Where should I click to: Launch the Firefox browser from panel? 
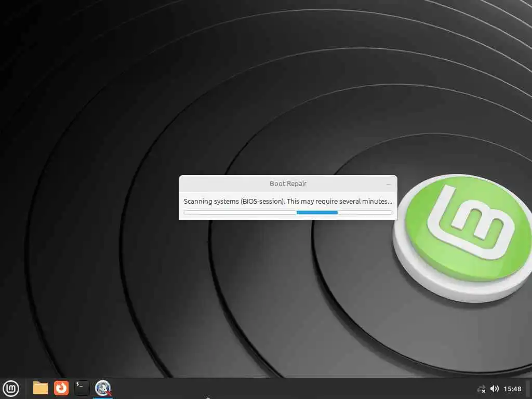[x=61, y=388]
